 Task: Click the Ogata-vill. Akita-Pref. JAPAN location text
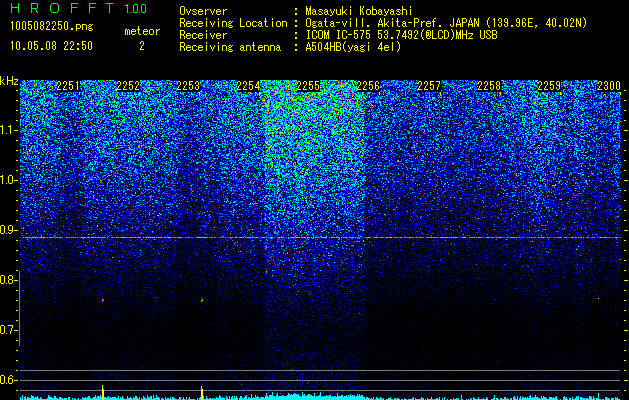point(445,23)
